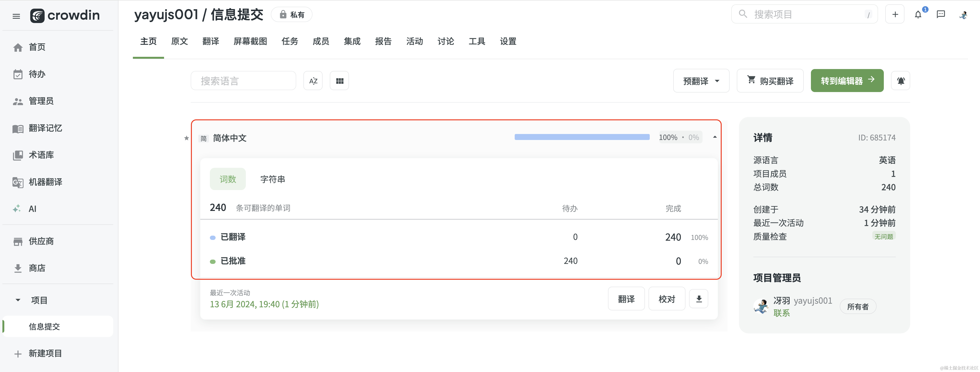This screenshot has width=980, height=372.
Task: Click the 联系 link under project owner
Action: tap(782, 313)
